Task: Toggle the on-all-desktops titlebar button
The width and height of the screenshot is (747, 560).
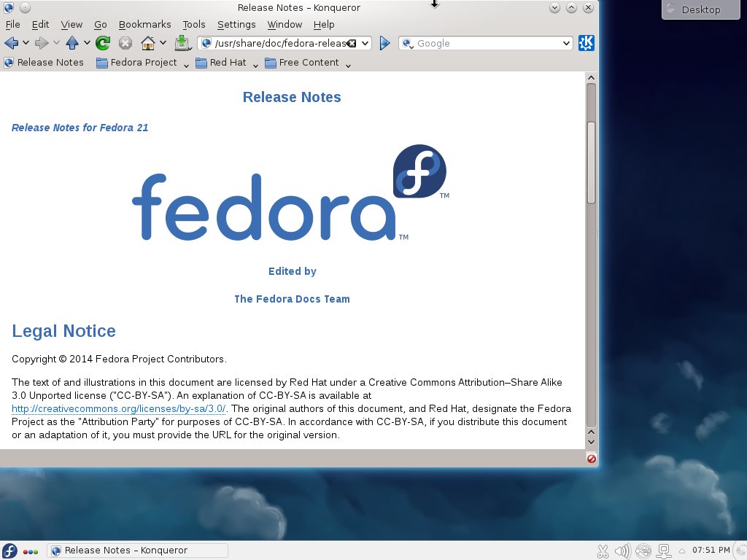Action: [x=26, y=7]
